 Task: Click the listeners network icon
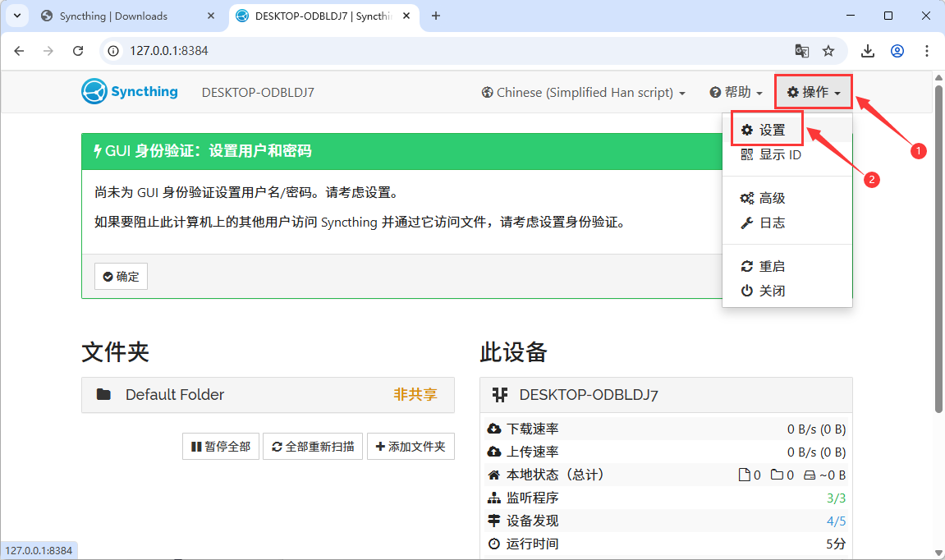point(494,497)
